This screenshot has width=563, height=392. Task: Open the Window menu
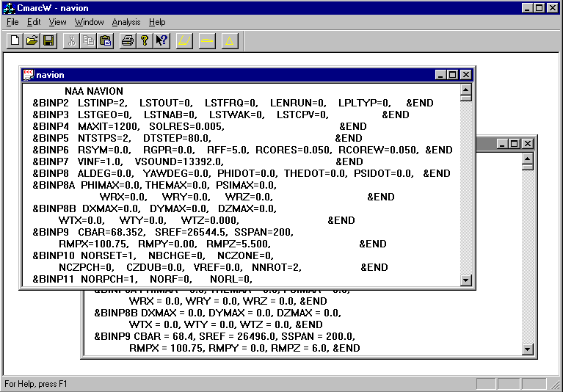tap(89, 22)
